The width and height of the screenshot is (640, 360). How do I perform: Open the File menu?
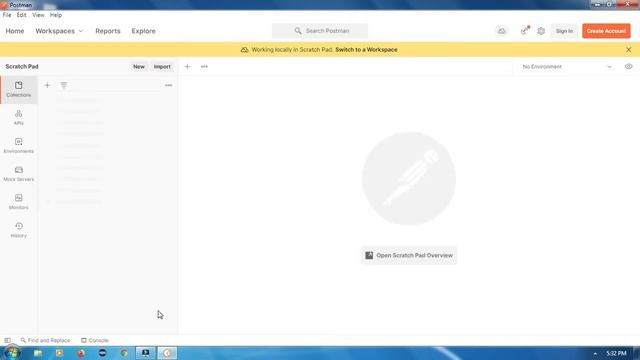[7, 15]
